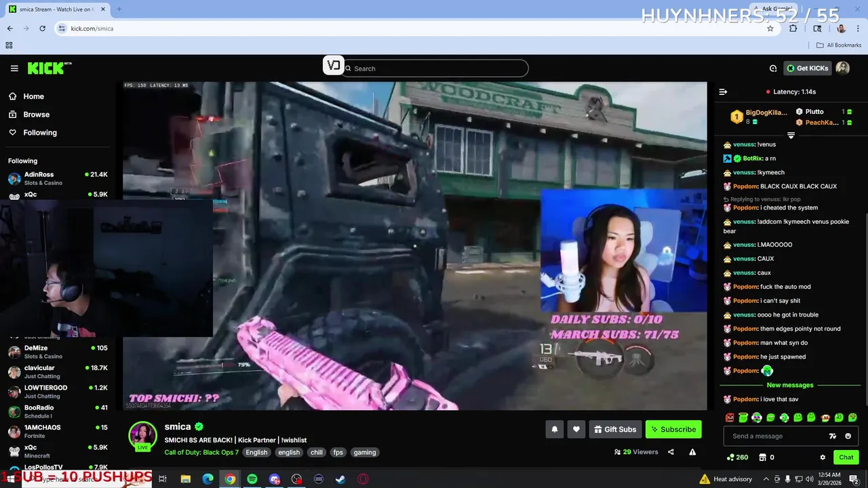
Task: Open Spotify from the taskbar
Action: pyautogui.click(x=252, y=479)
